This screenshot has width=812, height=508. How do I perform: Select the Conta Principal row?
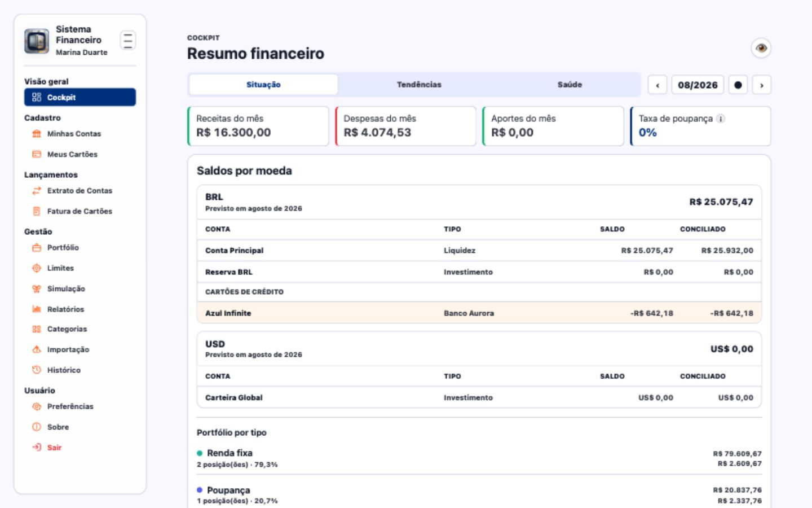click(479, 251)
